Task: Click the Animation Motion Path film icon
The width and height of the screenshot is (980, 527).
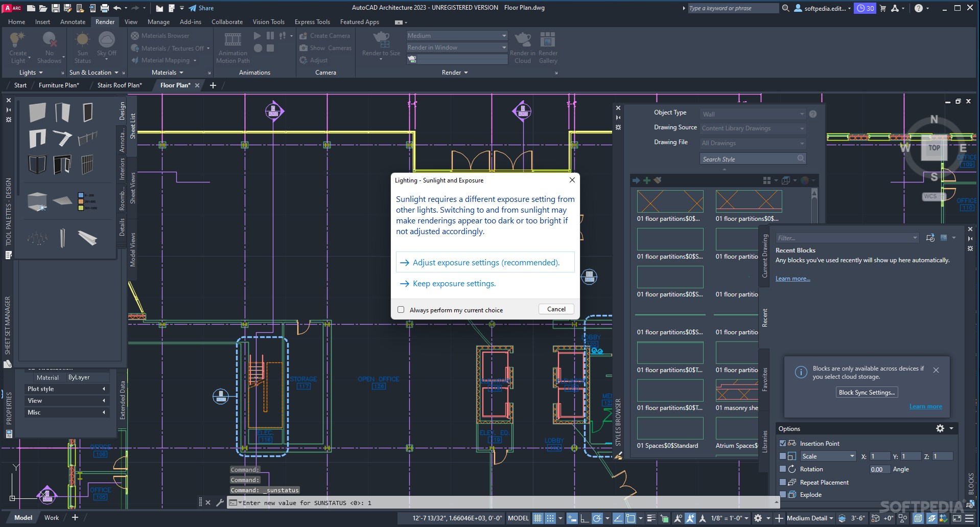Action: tap(233, 40)
